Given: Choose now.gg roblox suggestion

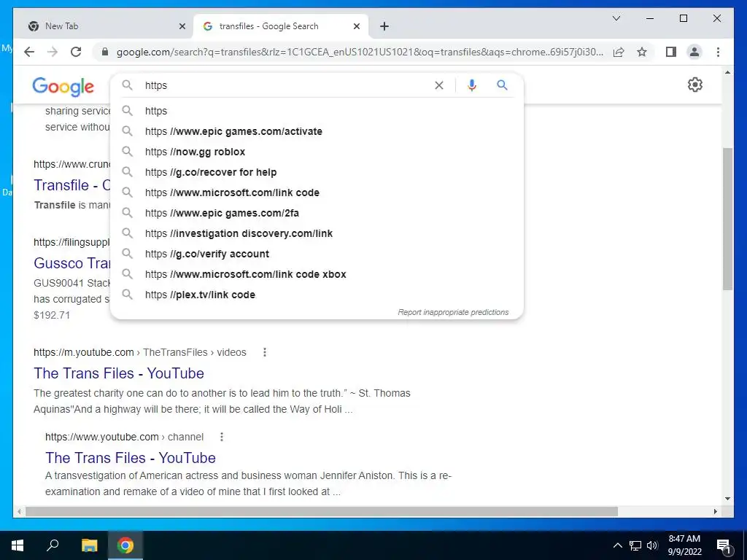Looking at the screenshot, I should (x=317, y=152).
